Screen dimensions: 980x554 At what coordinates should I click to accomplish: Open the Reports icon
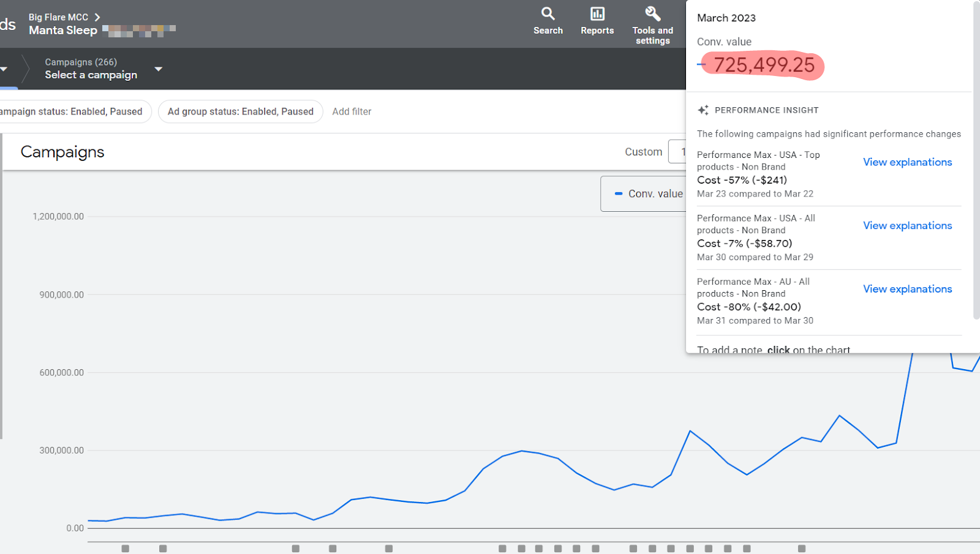(597, 13)
